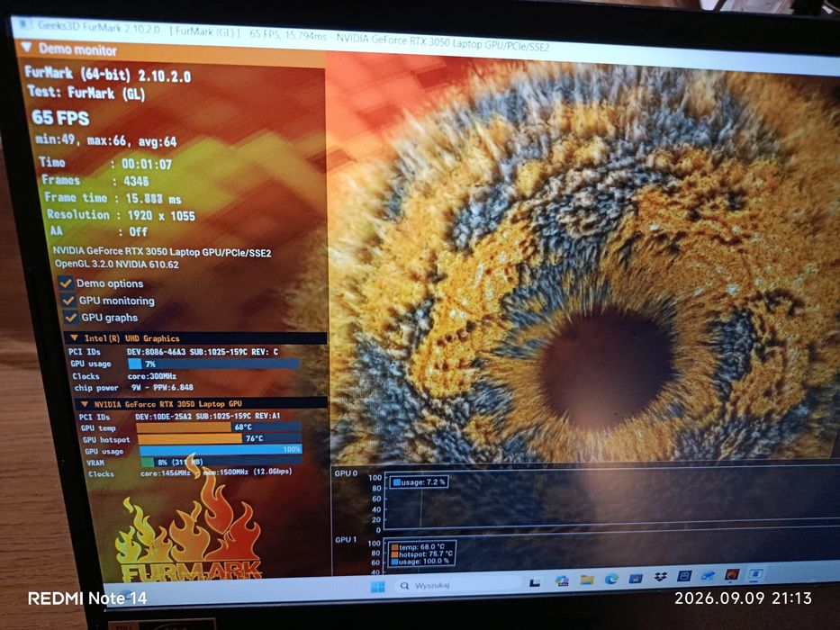Open the Windows Start menu
840x630 pixels.
click(377, 587)
